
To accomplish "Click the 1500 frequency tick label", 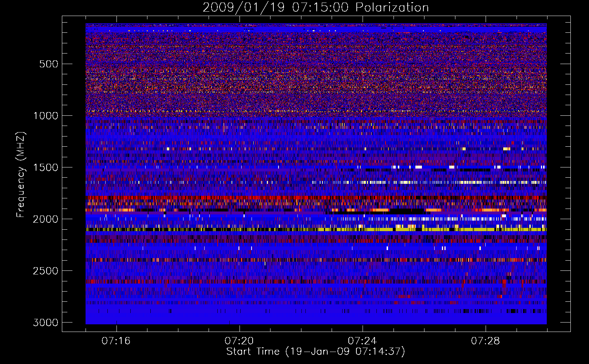I will (x=46, y=167).
